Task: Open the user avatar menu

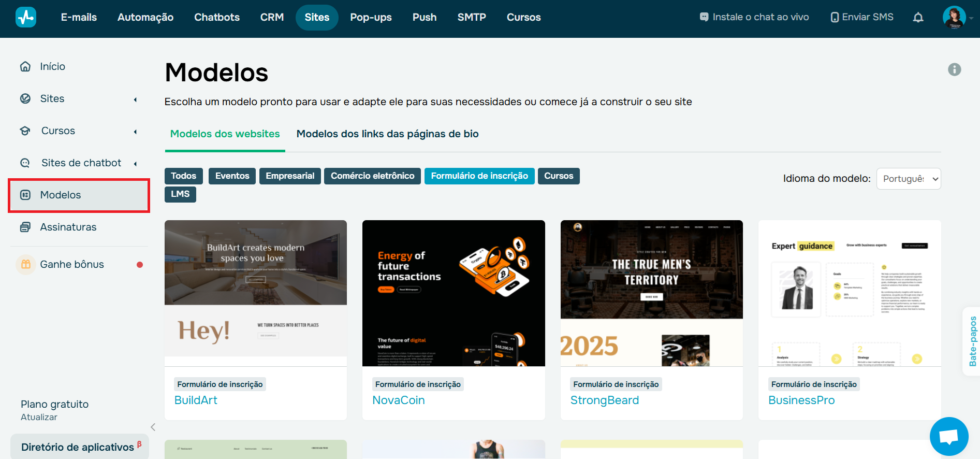Action: (954, 17)
